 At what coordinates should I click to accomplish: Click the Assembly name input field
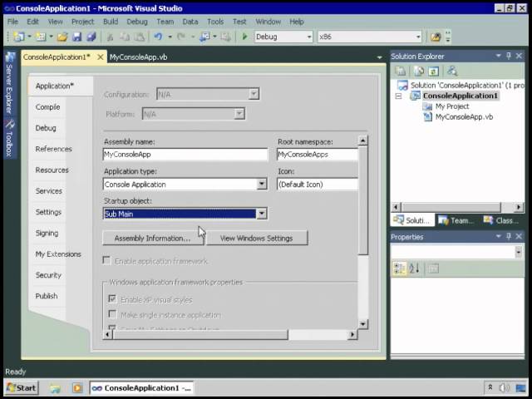coord(185,155)
